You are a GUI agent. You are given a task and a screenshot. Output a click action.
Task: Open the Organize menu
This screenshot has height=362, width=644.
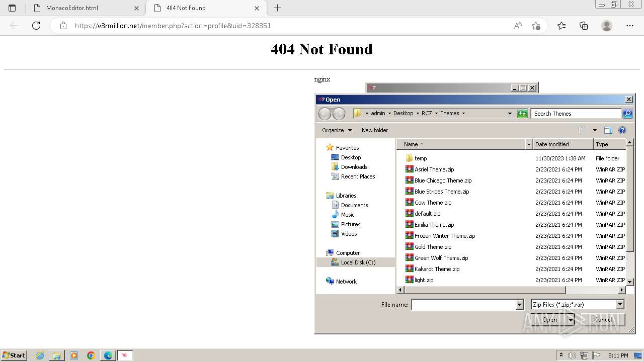tap(337, 130)
